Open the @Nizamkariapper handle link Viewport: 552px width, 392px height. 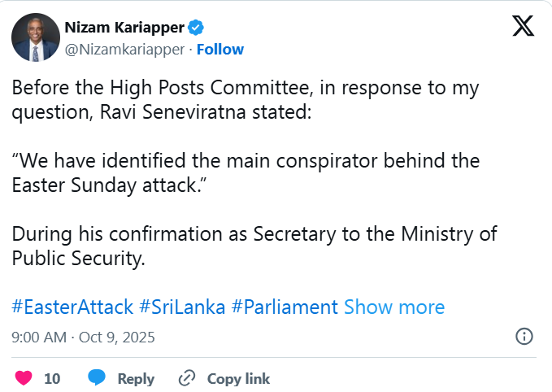tap(124, 50)
